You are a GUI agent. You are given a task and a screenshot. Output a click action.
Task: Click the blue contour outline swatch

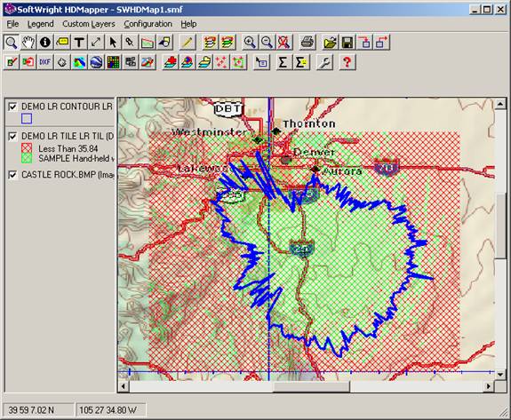coord(27,118)
